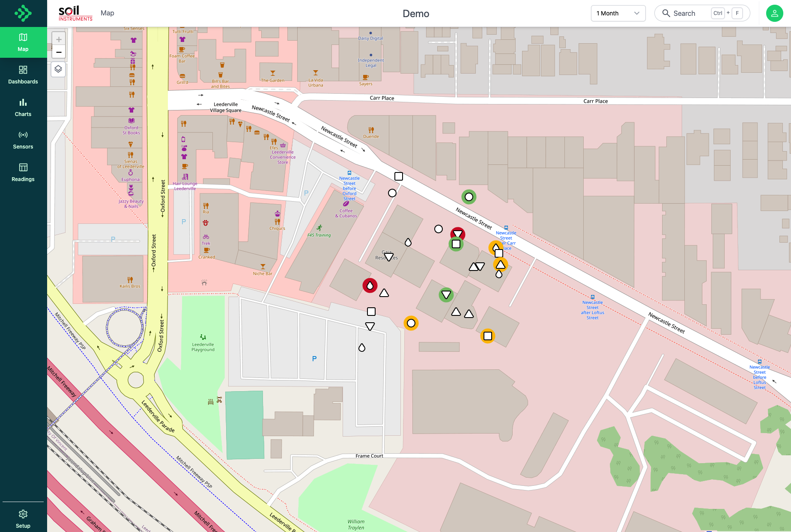Click the Ctrl + F shortcut hint

727,13
